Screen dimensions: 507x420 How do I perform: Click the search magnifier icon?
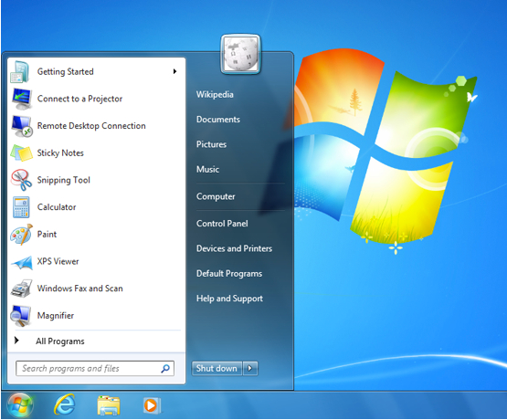tap(165, 368)
